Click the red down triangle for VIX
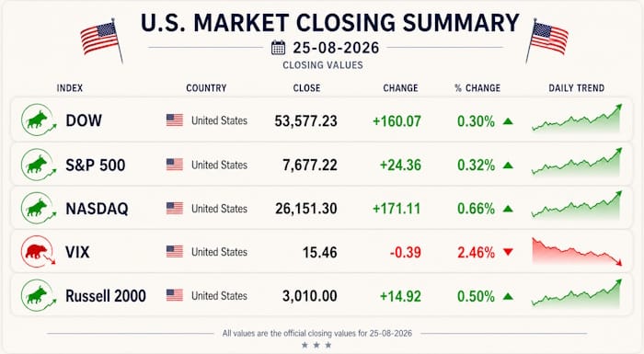This screenshot has height=354, width=644. tap(508, 252)
